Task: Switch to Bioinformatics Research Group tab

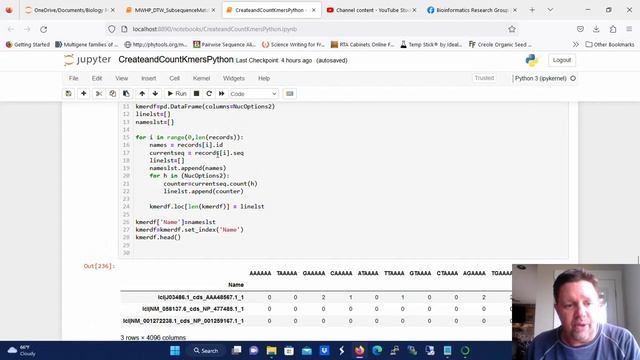Action: (x=471, y=10)
